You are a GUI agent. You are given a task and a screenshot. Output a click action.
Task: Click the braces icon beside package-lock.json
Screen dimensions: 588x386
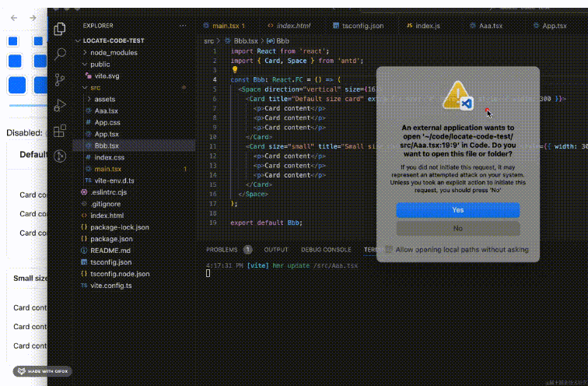84,227
